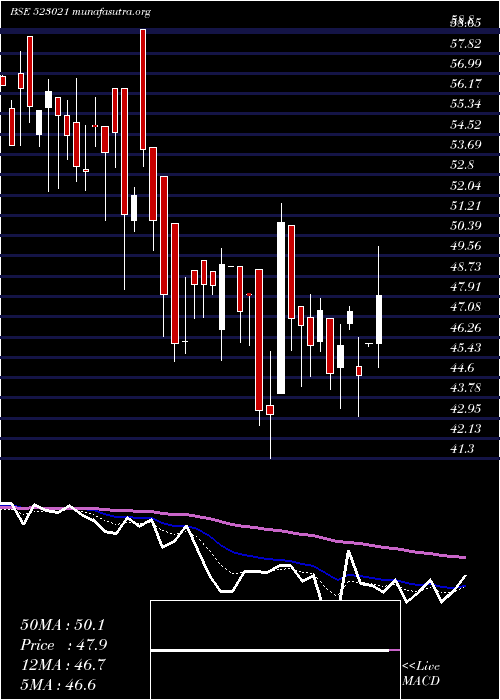Click the 53.69 price axis label
This screenshot has width=500, height=700.
(x=466, y=144)
